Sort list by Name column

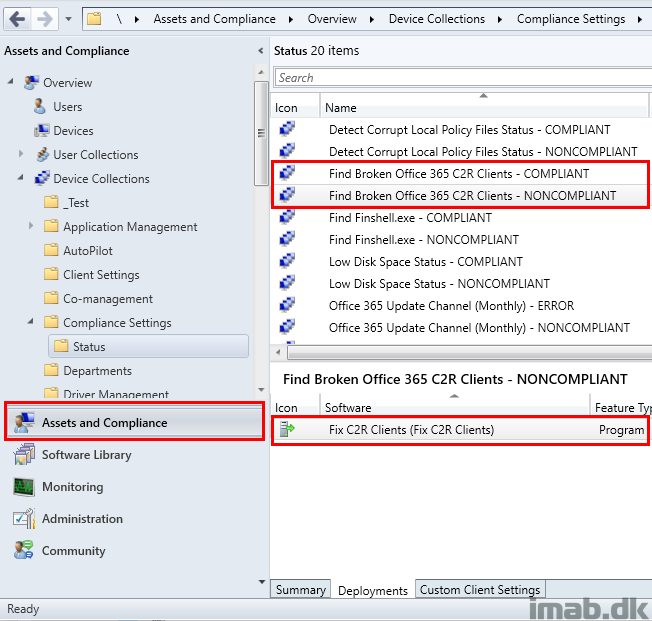tap(484, 107)
